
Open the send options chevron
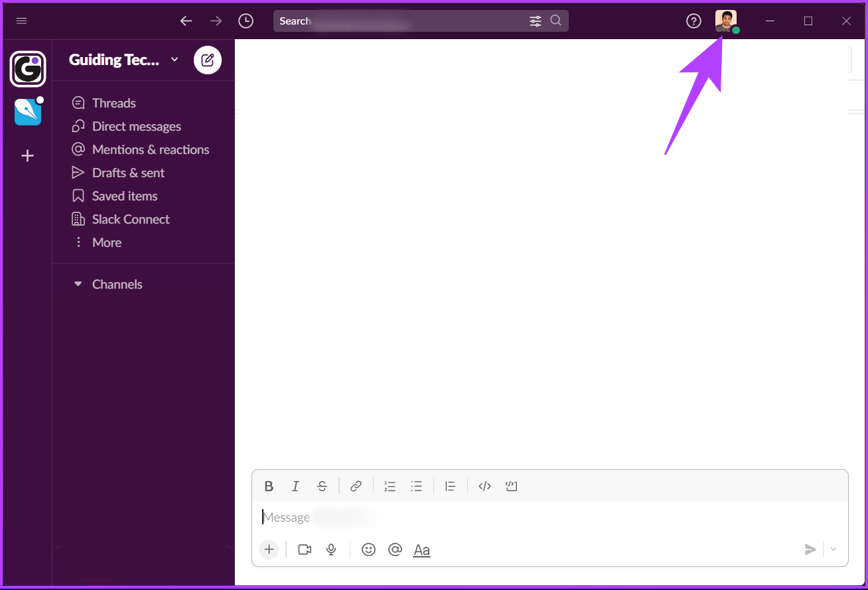coord(833,550)
